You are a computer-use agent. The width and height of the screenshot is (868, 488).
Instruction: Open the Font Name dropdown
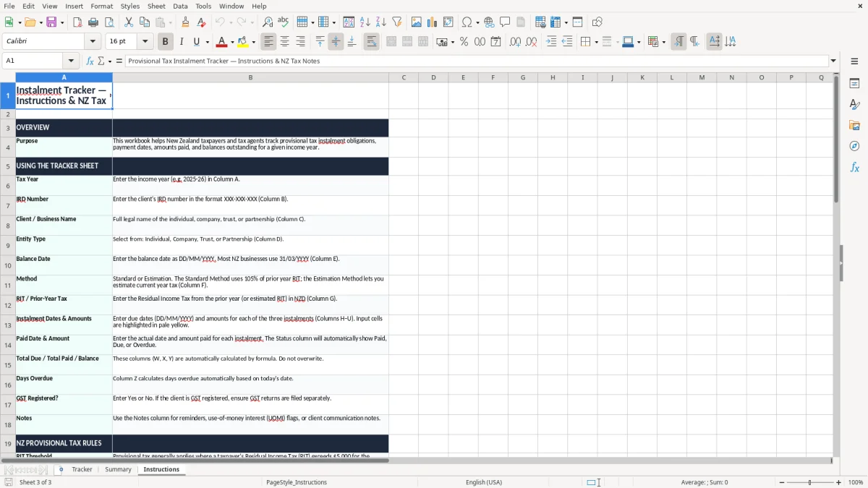click(93, 42)
